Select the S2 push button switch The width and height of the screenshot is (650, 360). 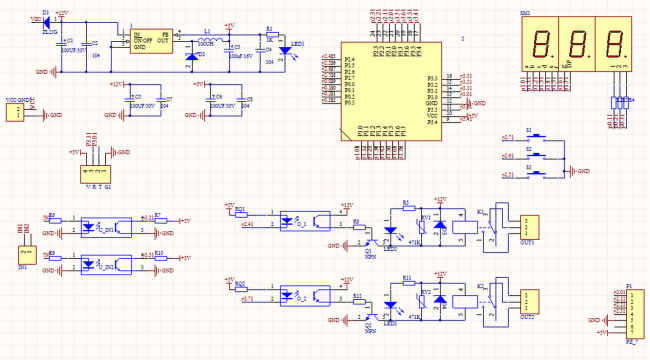pyautogui.click(x=536, y=156)
